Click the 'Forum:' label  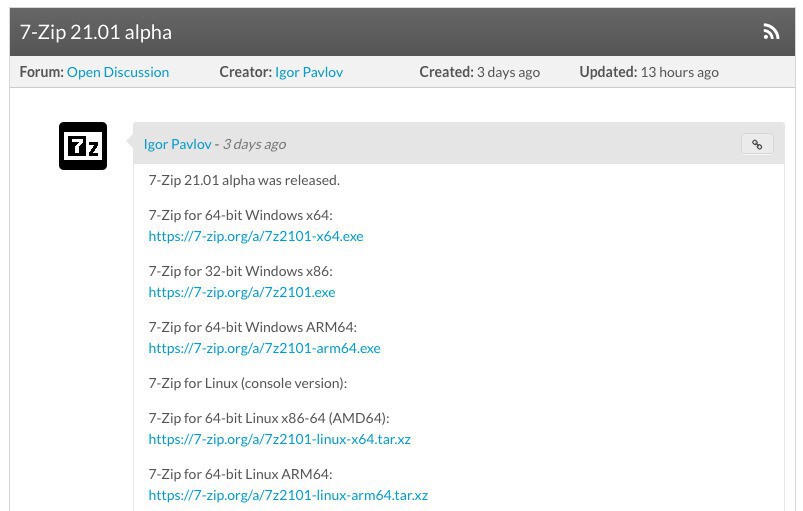[x=41, y=72]
